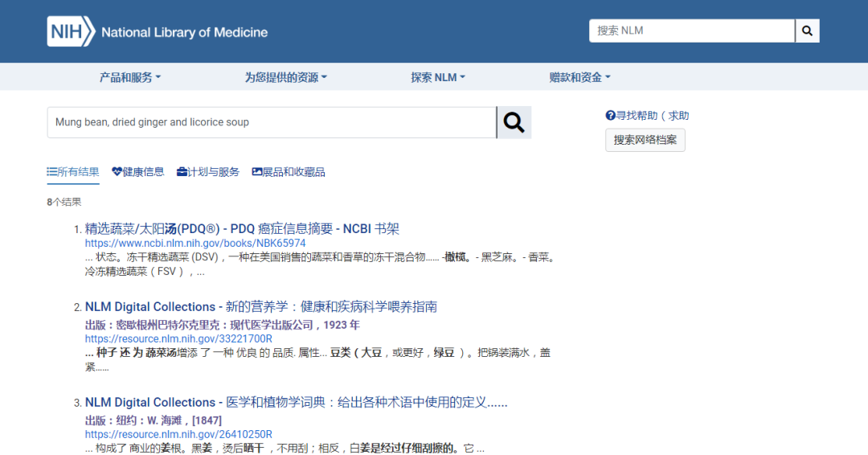Image resolution: width=868 pixels, height=455 pixels.
Task: Click snippet text starting 构成了 商业的姜根
Action: tap(285, 449)
